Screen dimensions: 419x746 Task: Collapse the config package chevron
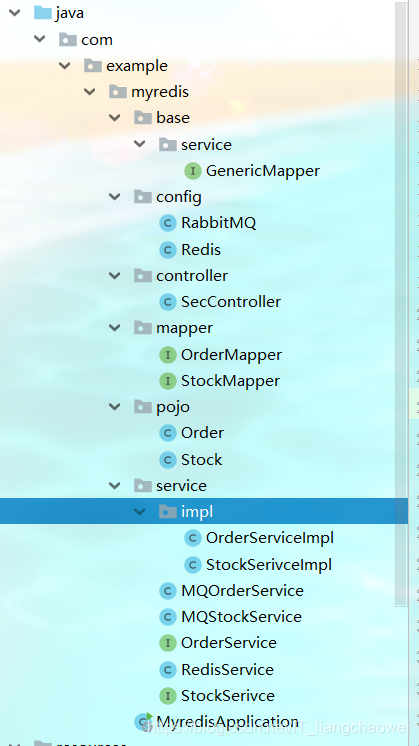click(x=115, y=196)
